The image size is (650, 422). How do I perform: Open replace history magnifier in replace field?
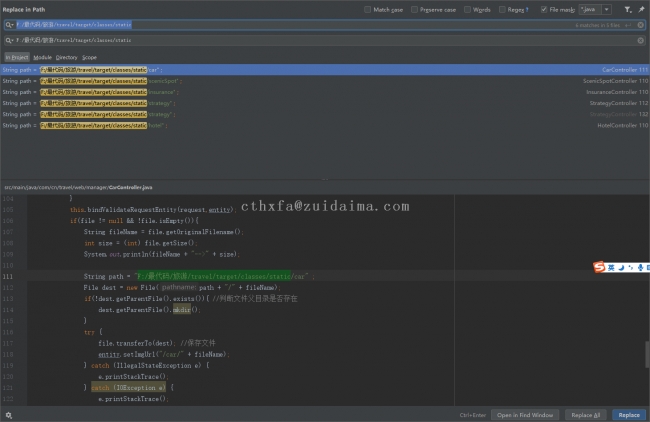[8, 41]
